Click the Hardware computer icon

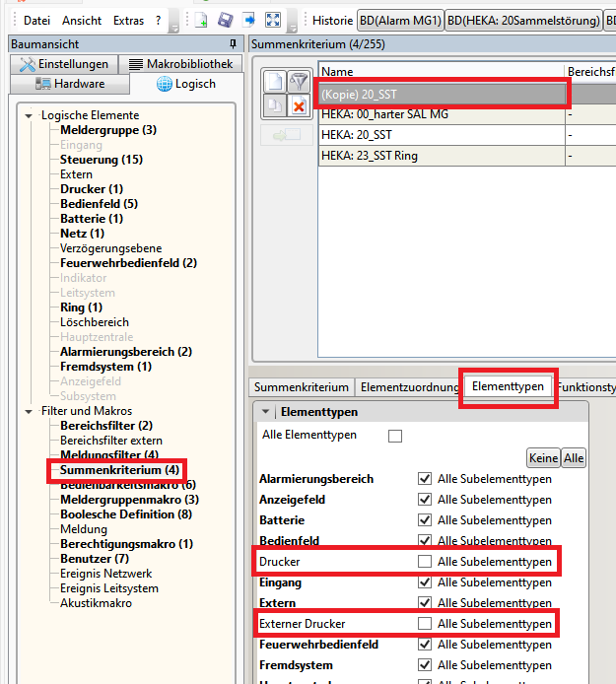coord(43,84)
